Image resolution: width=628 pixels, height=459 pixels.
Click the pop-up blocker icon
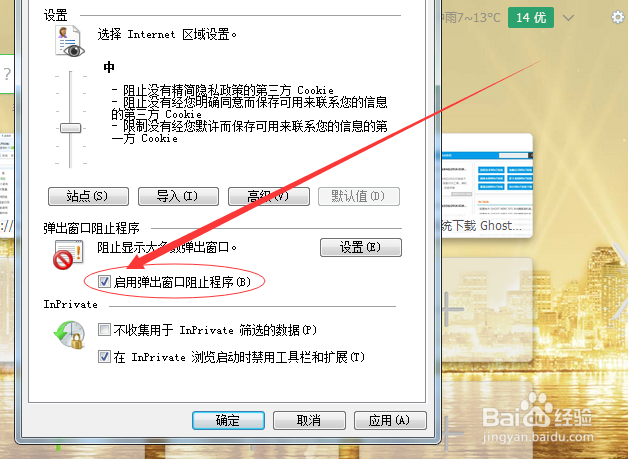click(x=68, y=255)
